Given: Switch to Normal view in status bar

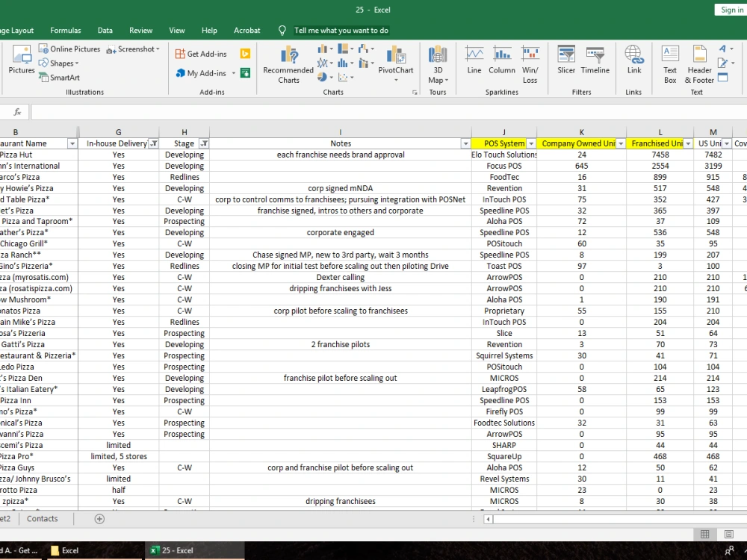Looking at the screenshot, I should [x=704, y=535].
